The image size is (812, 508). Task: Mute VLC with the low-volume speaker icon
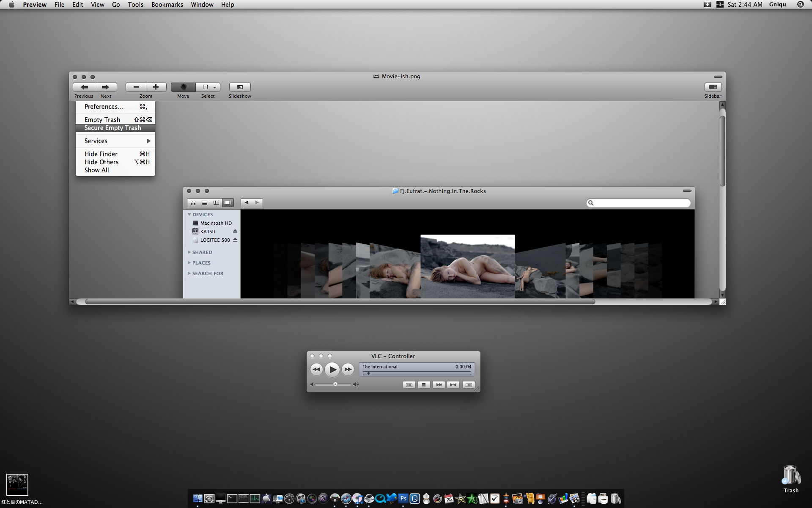(312, 384)
